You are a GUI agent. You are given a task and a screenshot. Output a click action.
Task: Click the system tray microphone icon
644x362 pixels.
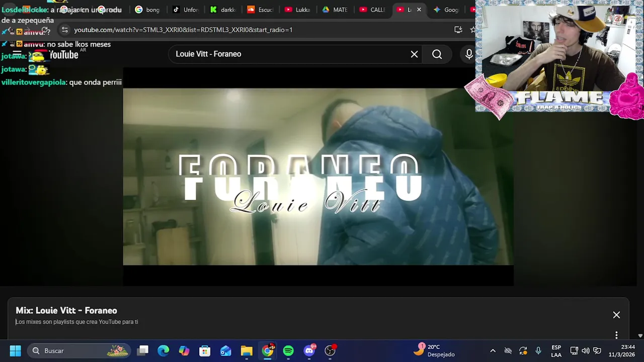click(x=538, y=350)
